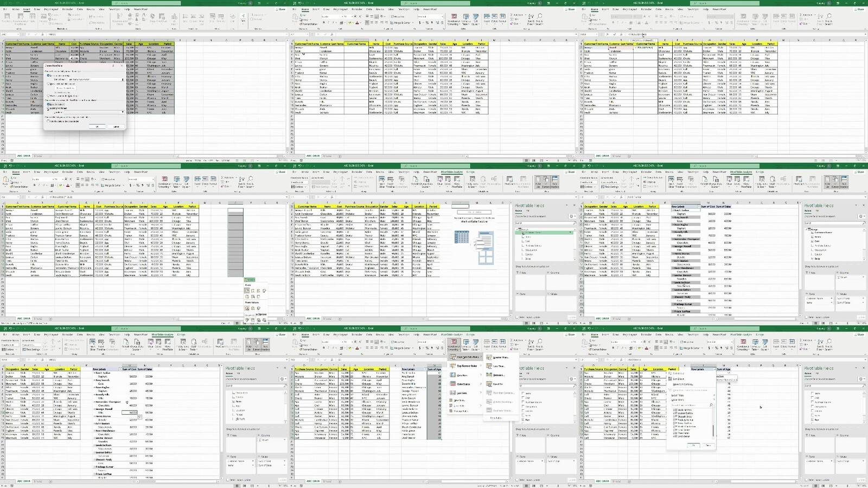Open Data Bars in Conditional Formatting menu

pos(462,375)
